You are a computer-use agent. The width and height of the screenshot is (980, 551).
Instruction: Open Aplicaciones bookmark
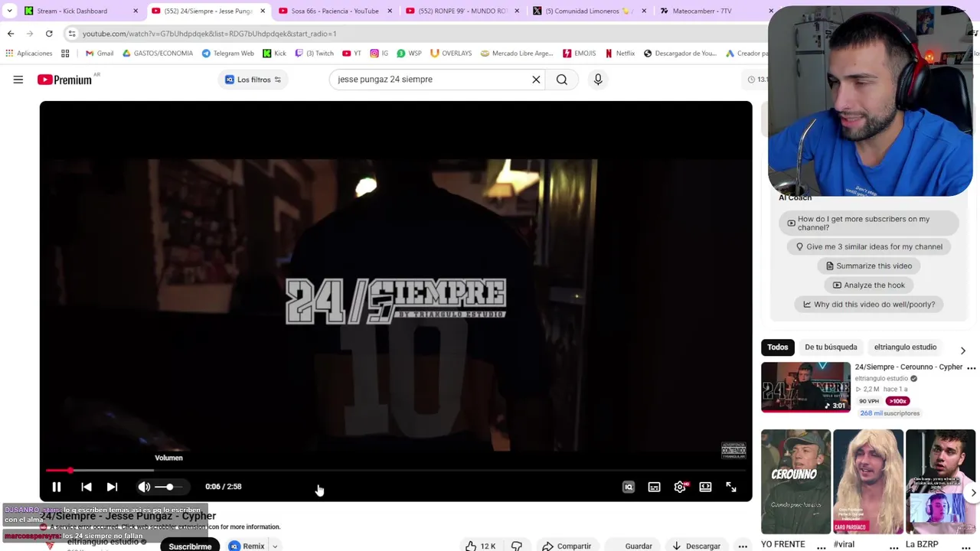pos(28,54)
